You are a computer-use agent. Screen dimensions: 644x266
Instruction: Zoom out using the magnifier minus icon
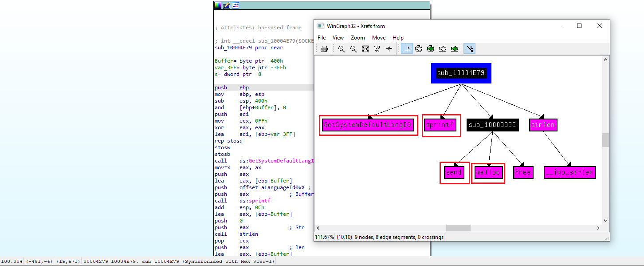click(x=353, y=49)
